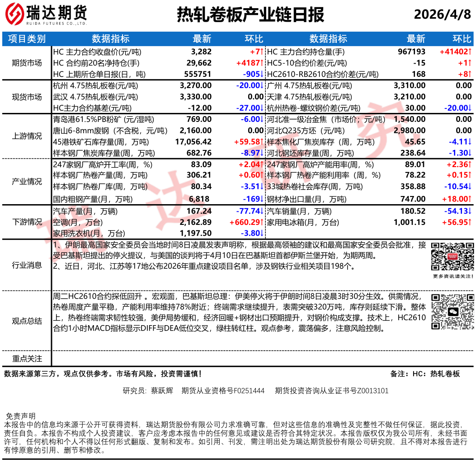Screen dimensions: 476x462
Task: Click the red up arrow after +18.00
Action: (x=470, y=199)
